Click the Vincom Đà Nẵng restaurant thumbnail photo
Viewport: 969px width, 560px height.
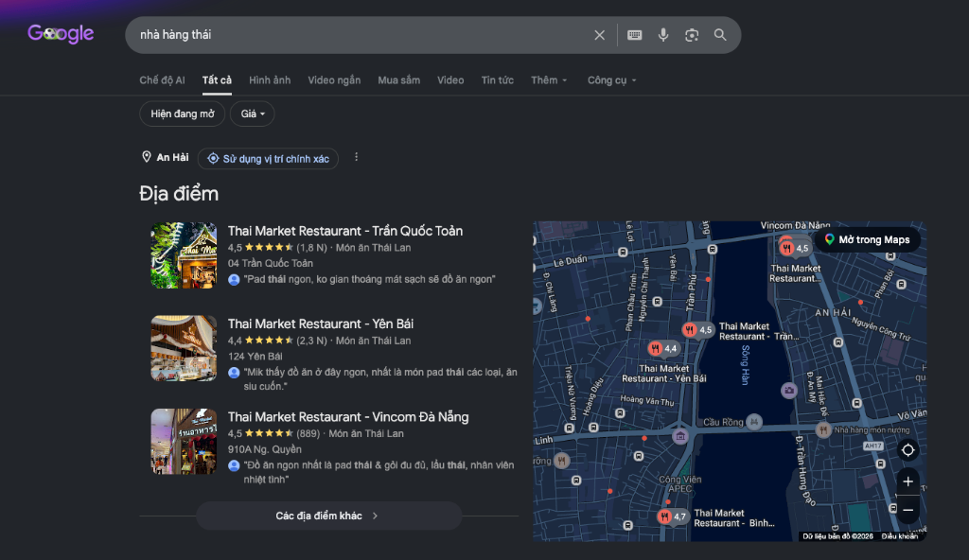[185, 442]
